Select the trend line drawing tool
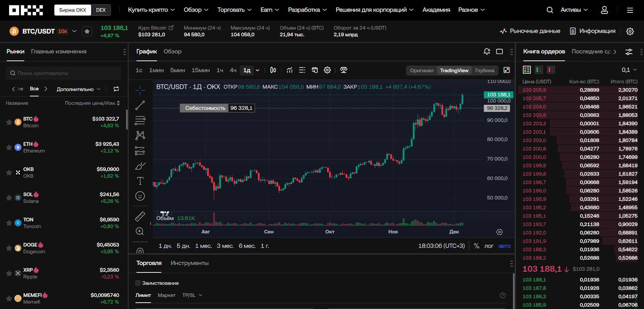Viewport: 644px width, 309px height. point(140,105)
